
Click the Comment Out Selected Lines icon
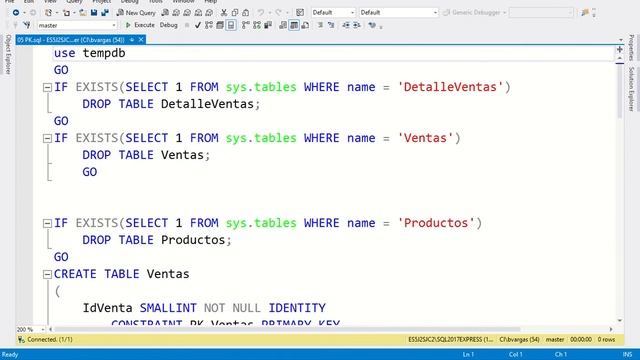[x=321, y=25]
